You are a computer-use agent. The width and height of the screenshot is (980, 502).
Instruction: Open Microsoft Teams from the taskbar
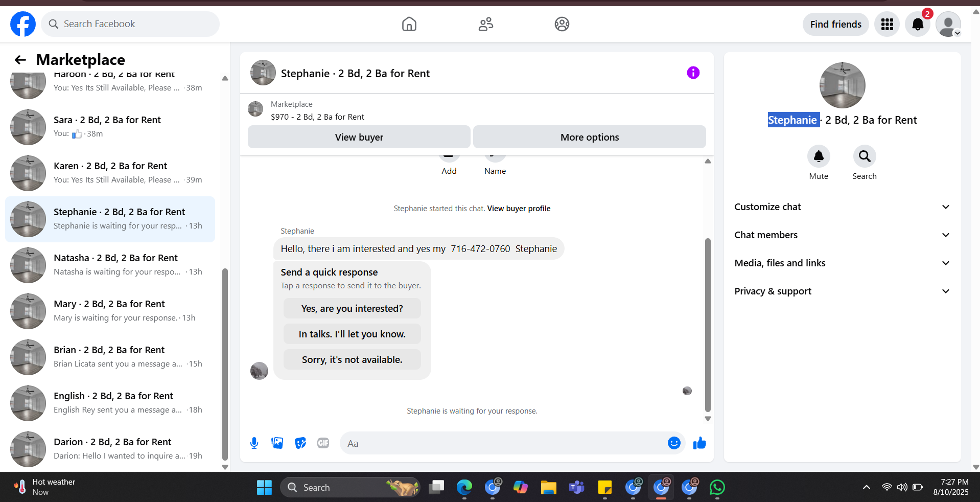(576, 487)
